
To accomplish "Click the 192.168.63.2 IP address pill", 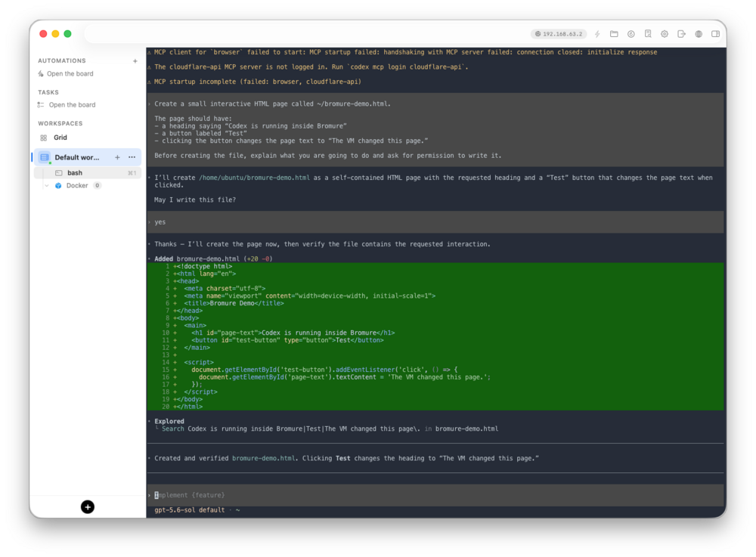I will pos(559,34).
